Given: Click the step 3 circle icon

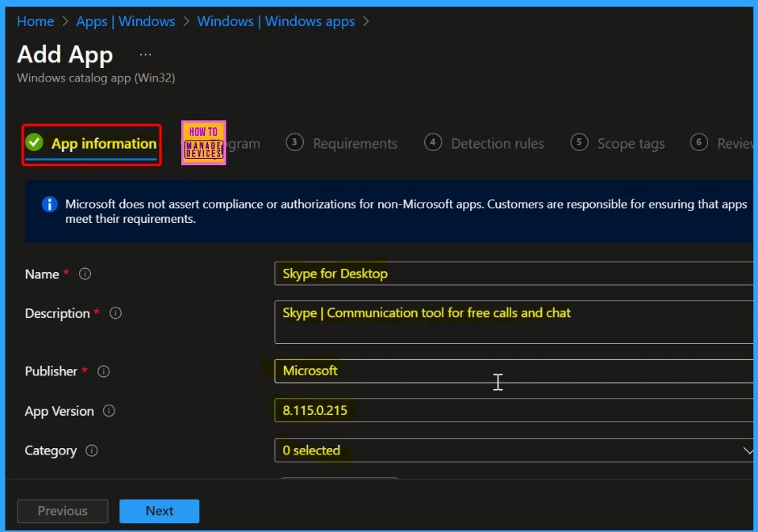Looking at the screenshot, I should pos(294,142).
